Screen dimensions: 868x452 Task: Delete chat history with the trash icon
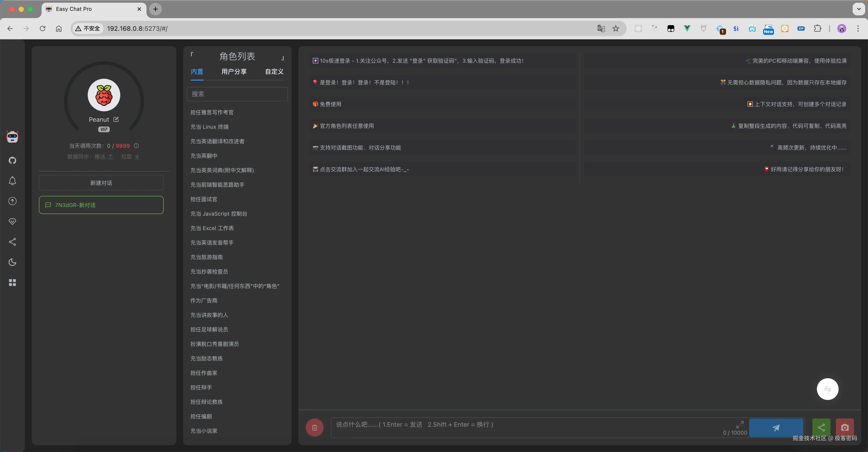tap(314, 427)
